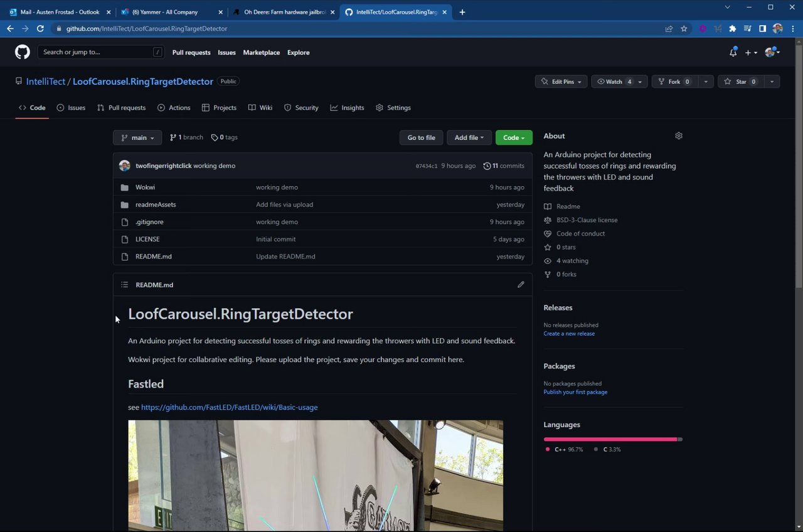This screenshot has width=803, height=532.
Task: Click the browser address bar URL
Action: (x=147, y=28)
